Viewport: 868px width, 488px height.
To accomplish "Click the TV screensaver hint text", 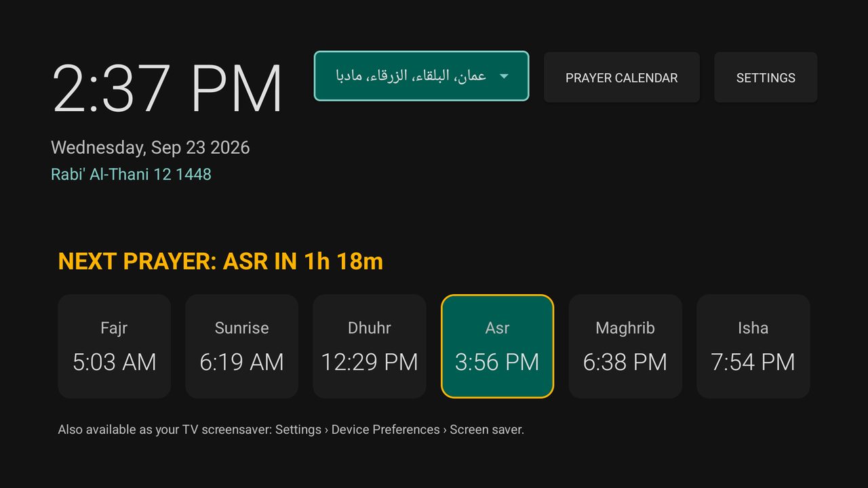I will pos(291,430).
